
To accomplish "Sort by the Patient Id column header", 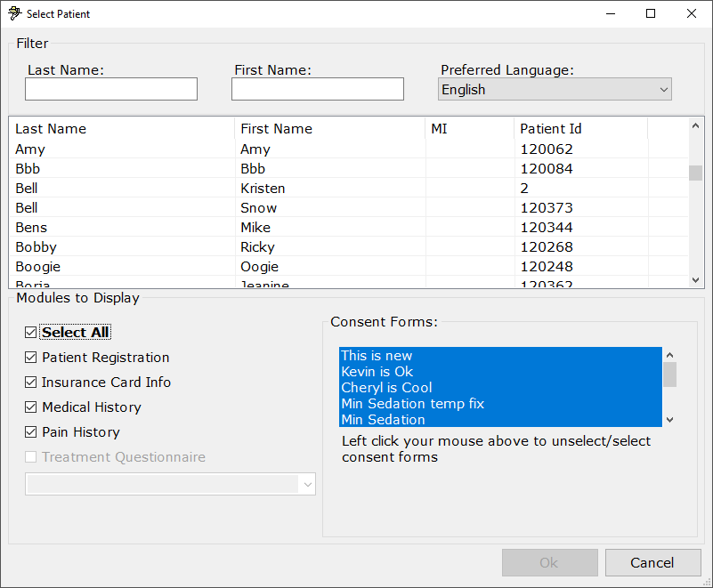I will [579, 129].
